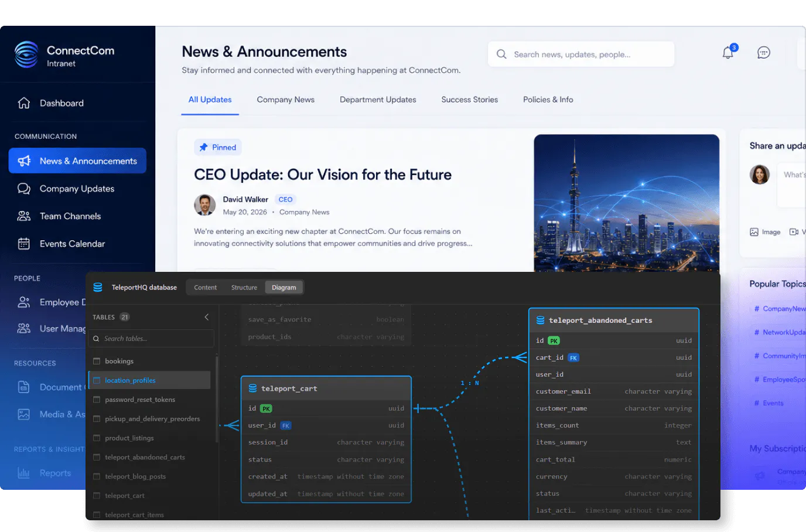Open the chat messages icon
Viewport: 806px width, 532px height.
point(764,53)
